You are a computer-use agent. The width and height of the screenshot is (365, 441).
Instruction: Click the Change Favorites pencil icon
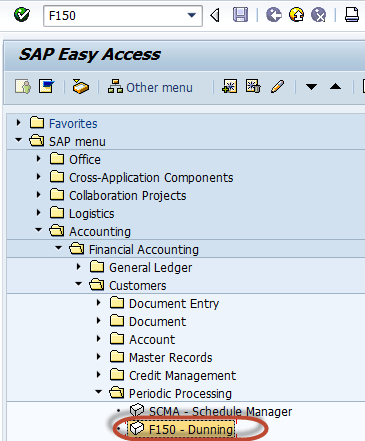[x=277, y=87]
